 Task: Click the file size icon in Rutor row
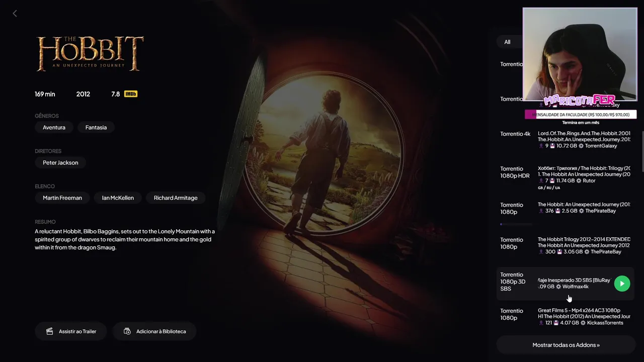point(552,180)
